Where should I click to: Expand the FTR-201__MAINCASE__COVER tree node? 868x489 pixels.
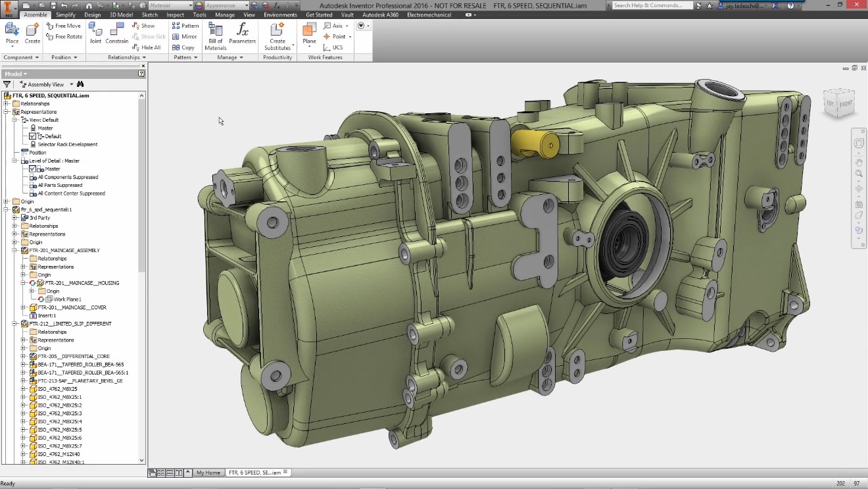click(x=24, y=307)
